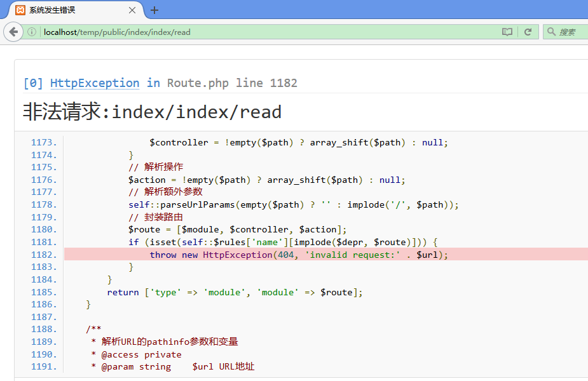Screen dimensions: 588x381
Task: Open a new tab with plus button
Action: pyautogui.click(x=154, y=10)
